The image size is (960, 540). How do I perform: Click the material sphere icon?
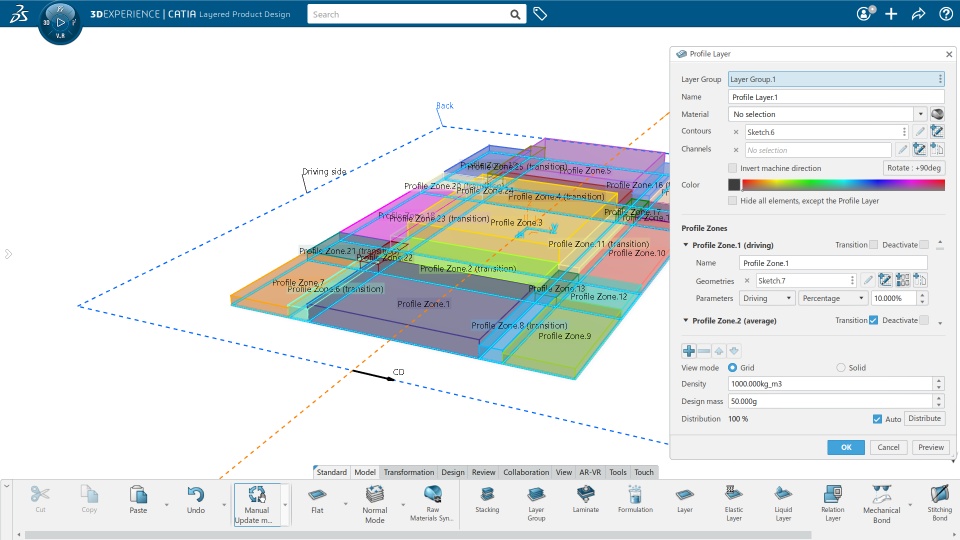click(937, 114)
